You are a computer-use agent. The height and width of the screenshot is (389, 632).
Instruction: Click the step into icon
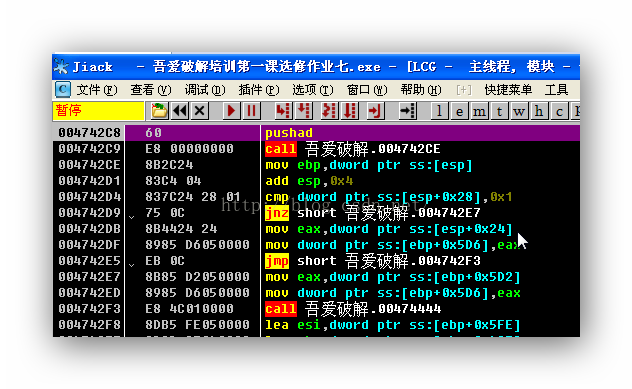coord(283,111)
